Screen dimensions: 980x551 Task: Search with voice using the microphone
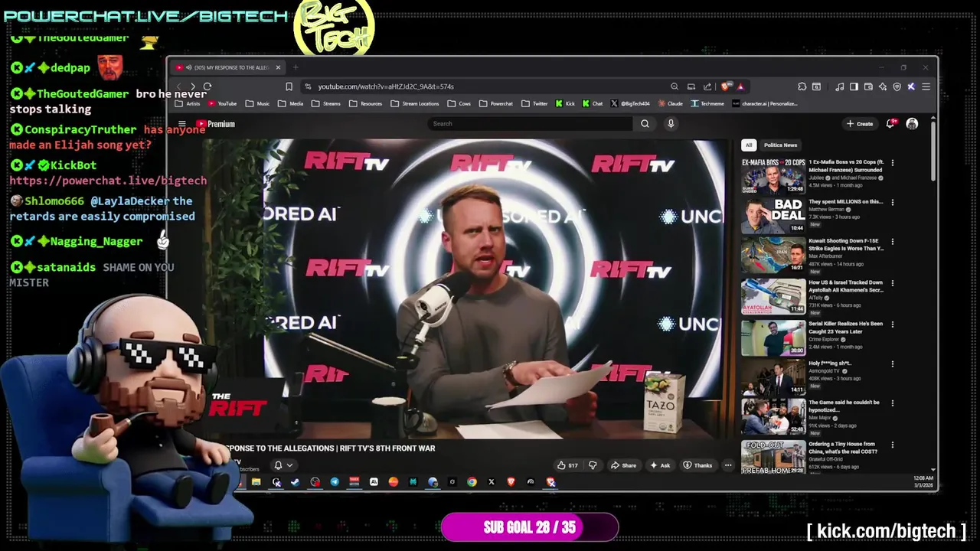671,124
